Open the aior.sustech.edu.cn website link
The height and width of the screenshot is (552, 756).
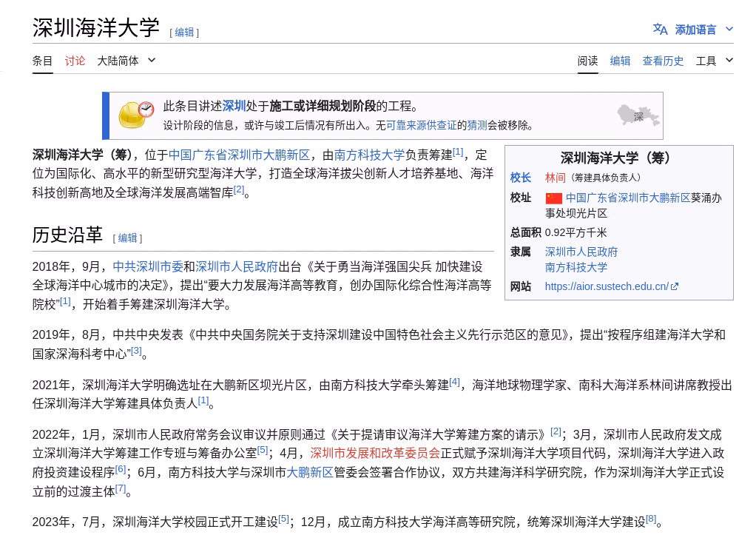(x=607, y=286)
